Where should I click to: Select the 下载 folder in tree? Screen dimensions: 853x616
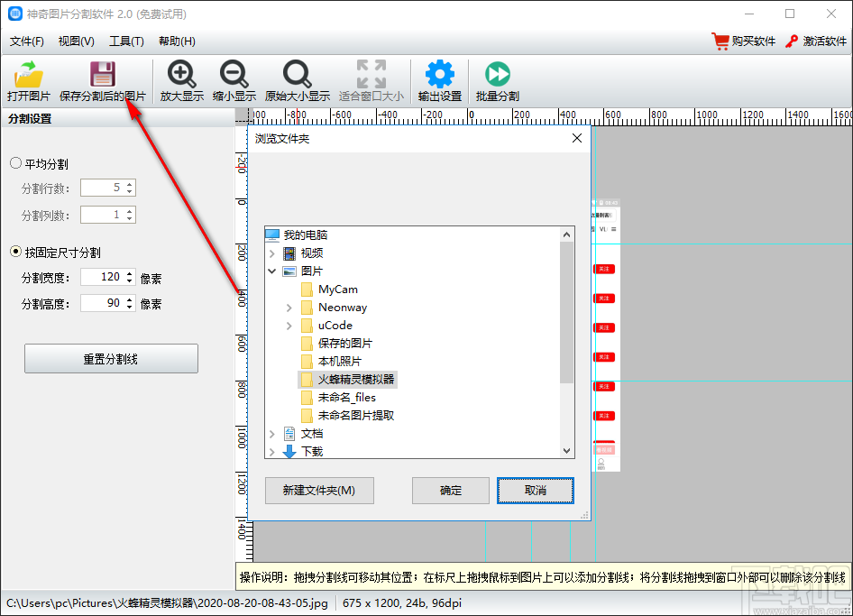tap(312, 451)
